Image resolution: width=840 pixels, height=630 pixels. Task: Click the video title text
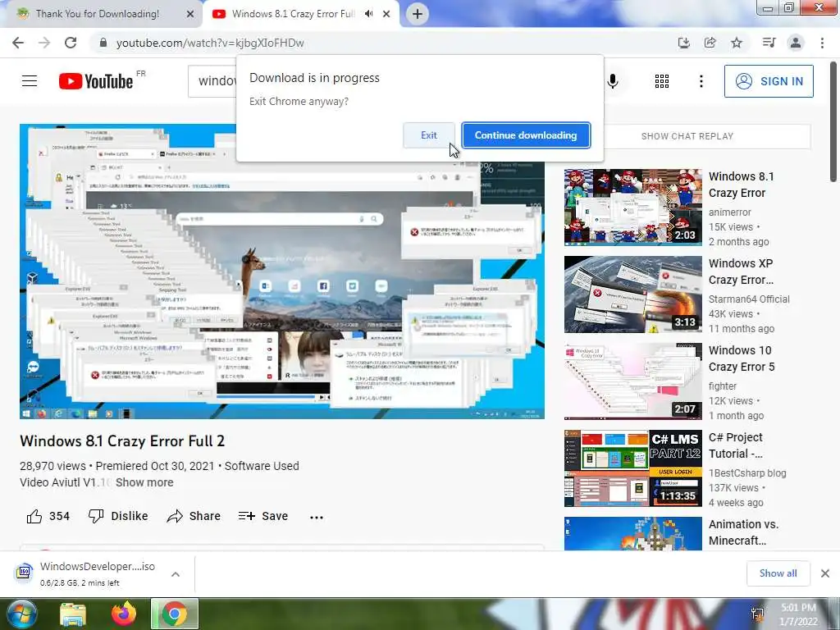tap(122, 441)
